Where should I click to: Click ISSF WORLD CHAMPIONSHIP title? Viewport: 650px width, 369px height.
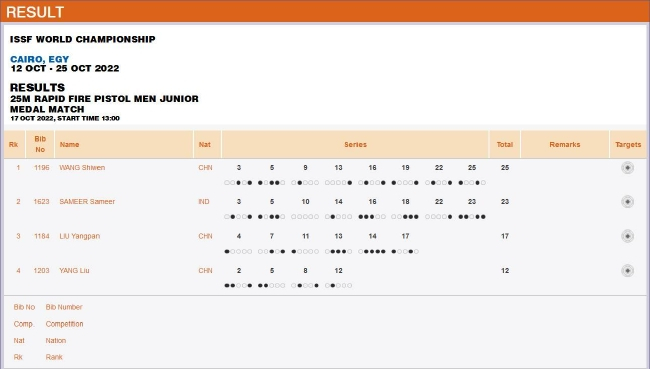point(82,39)
